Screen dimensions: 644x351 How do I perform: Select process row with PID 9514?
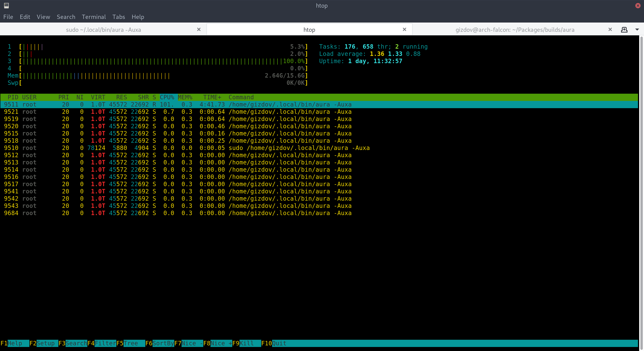[319, 169]
